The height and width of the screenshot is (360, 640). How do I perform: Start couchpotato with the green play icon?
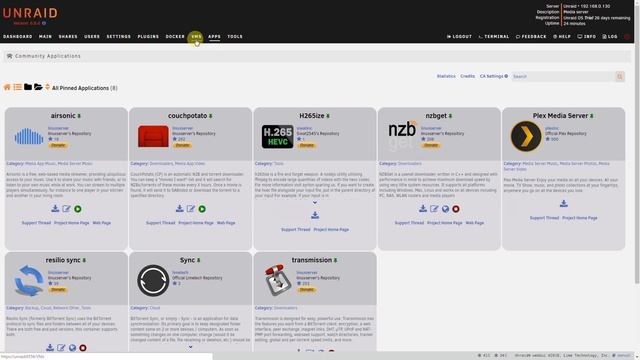tap(202, 209)
